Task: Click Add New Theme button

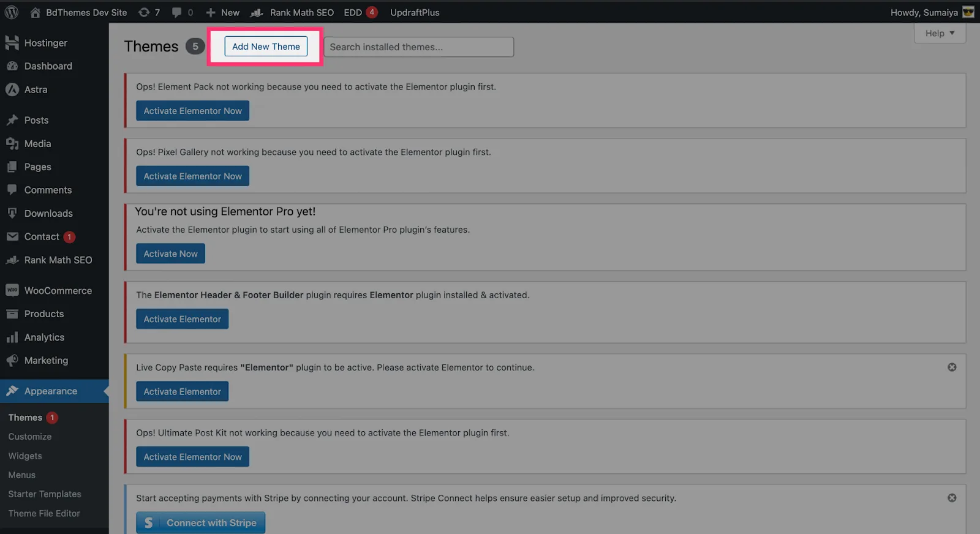Action: 266,47
